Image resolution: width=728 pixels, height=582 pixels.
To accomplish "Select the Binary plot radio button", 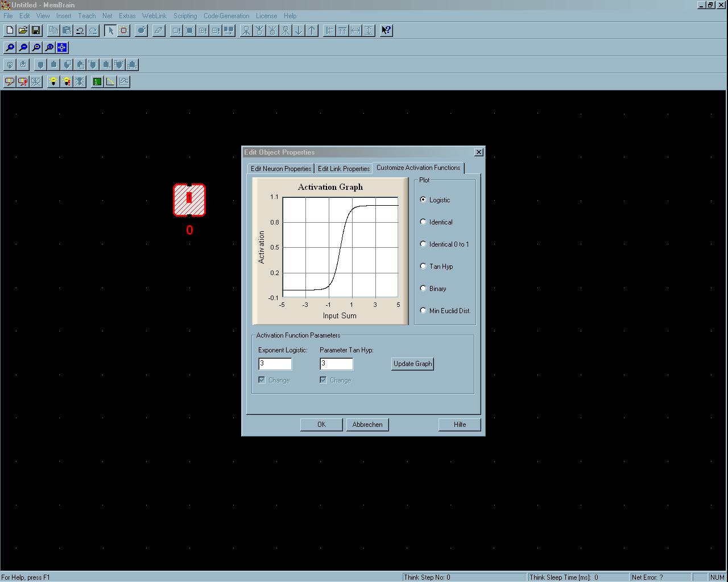I will tap(423, 288).
